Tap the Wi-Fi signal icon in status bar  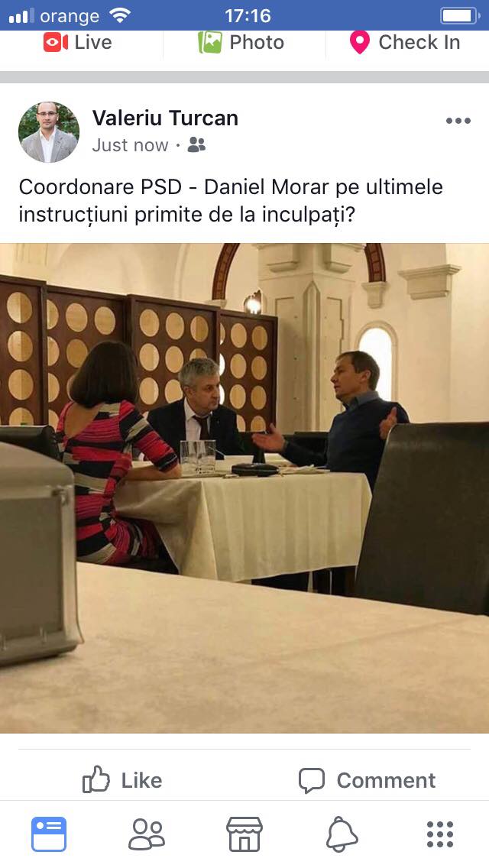coord(120,15)
